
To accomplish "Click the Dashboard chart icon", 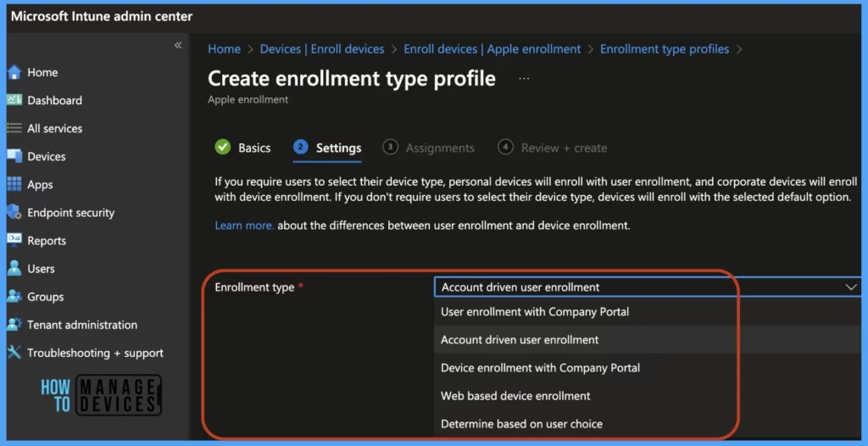I will pyautogui.click(x=14, y=100).
